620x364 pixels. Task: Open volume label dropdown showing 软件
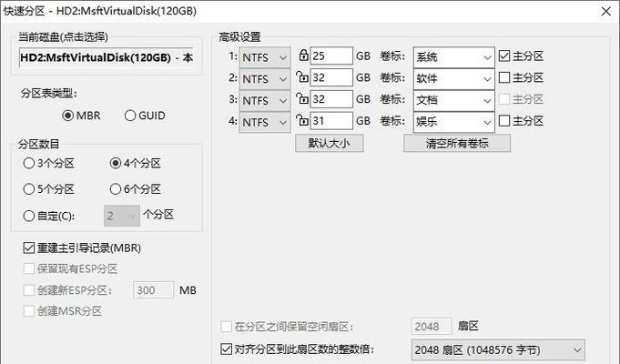click(453, 79)
